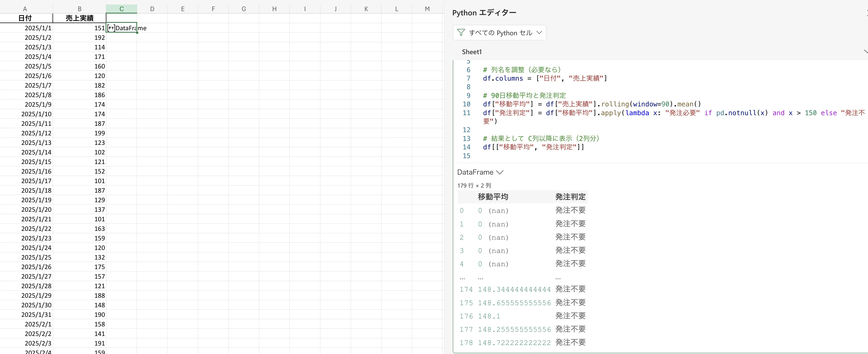Select the sales value 163 cell

tap(80, 228)
